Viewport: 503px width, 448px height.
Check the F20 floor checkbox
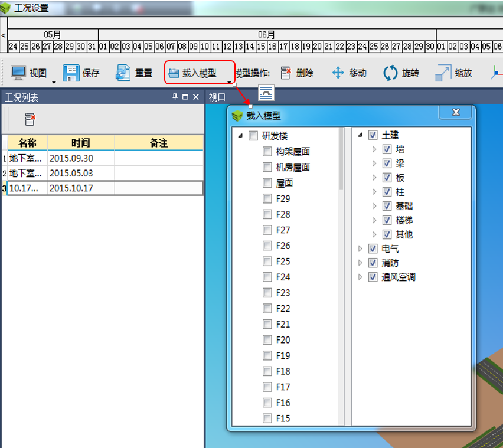tap(267, 340)
